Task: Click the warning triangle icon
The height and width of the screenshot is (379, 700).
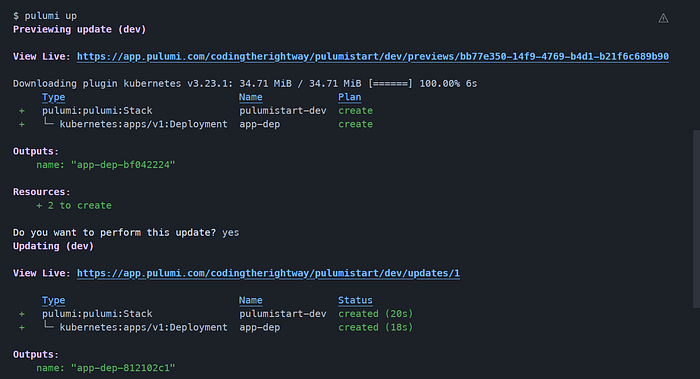Action: (x=663, y=18)
